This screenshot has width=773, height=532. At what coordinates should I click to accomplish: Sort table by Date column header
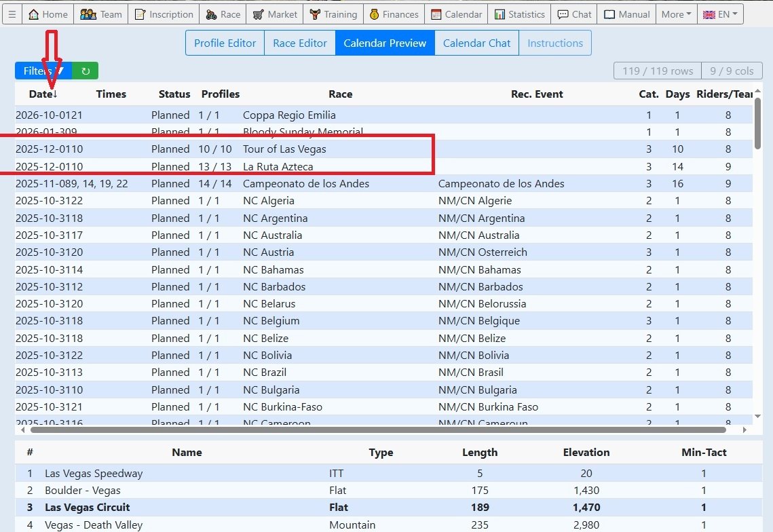coord(43,94)
